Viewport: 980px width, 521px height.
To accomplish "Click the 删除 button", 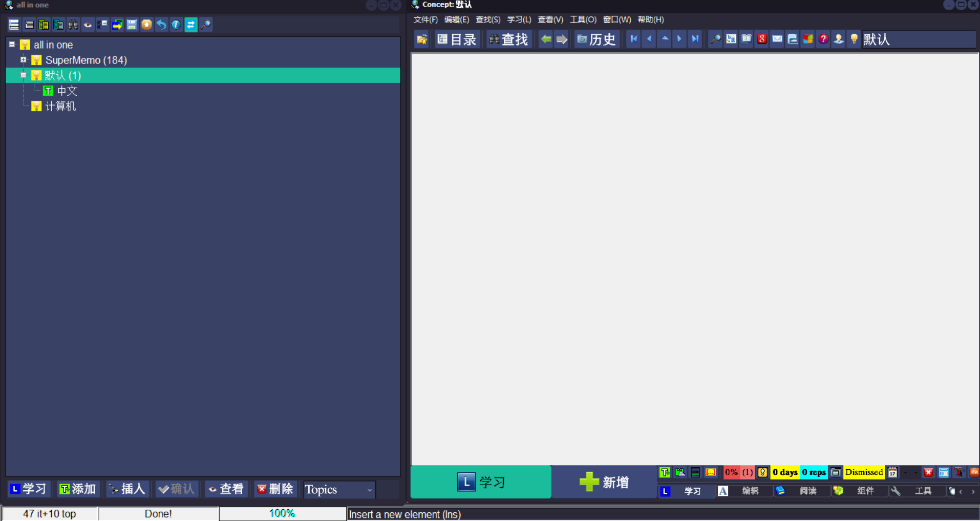I will [275, 489].
